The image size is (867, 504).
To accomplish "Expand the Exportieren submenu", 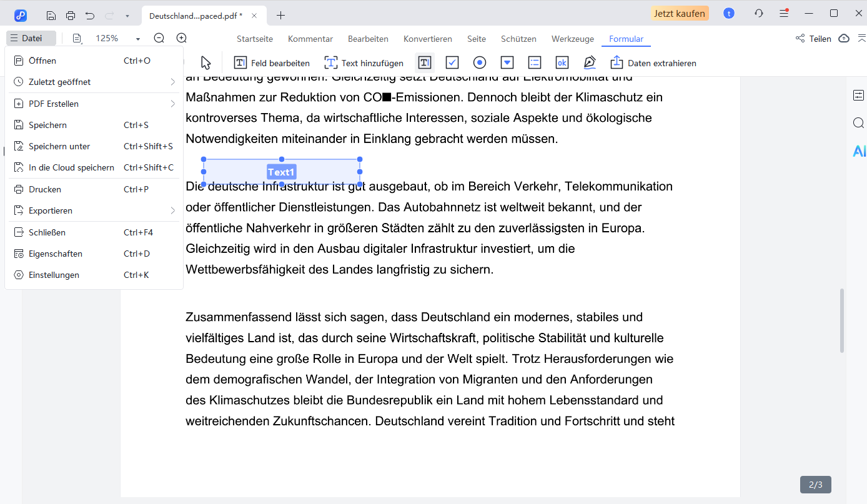I will tap(172, 210).
